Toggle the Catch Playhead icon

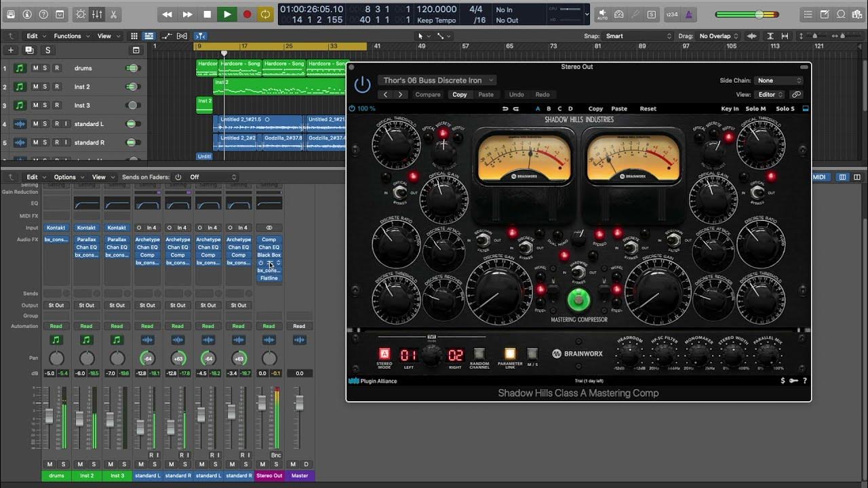pos(200,36)
